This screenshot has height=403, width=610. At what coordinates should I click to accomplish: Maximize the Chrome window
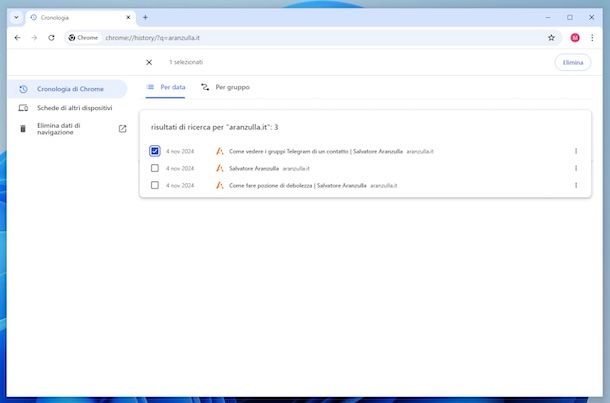pyautogui.click(x=570, y=18)
